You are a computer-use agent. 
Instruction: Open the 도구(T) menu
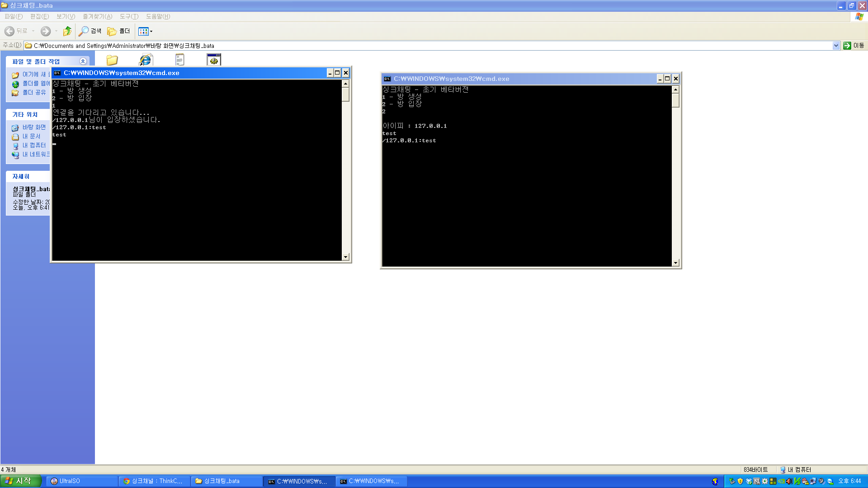[129, 17]
